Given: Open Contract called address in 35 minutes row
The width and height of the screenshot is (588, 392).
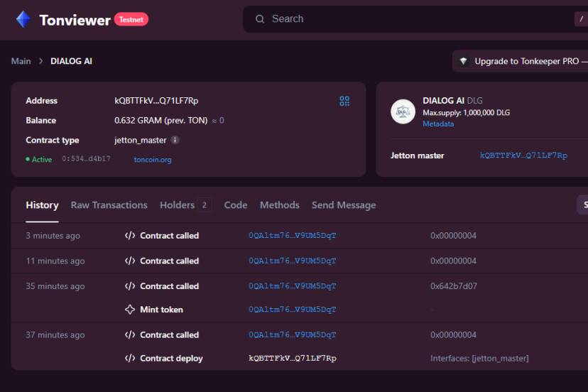Looking at the screenshot, I should tap(292, 286).
